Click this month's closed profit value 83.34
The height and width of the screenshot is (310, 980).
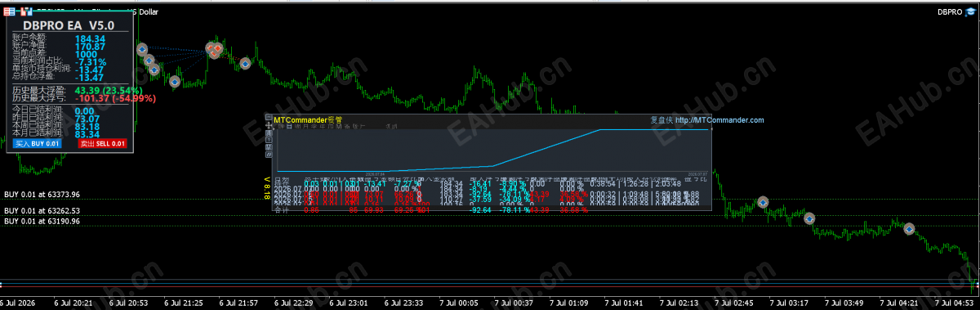pos(87,134)
